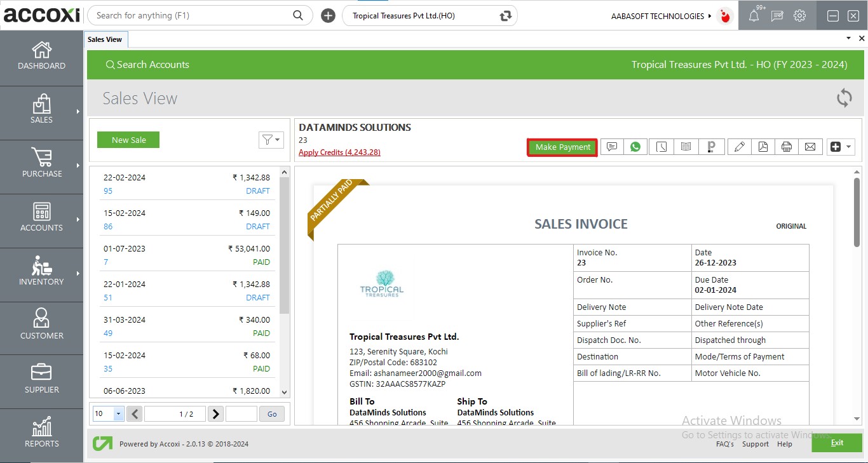Send invoice via the email envelope icon
The width and height of the screenshot is (868, 463).
[810, 147]
